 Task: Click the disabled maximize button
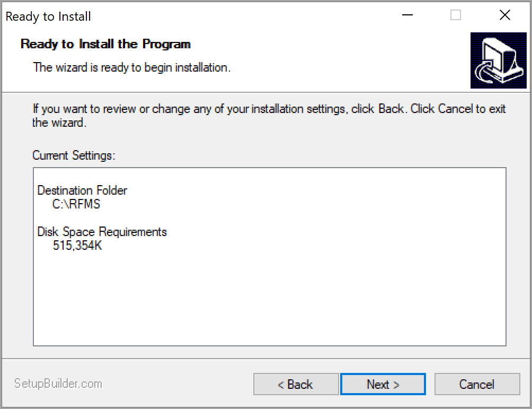456,15
